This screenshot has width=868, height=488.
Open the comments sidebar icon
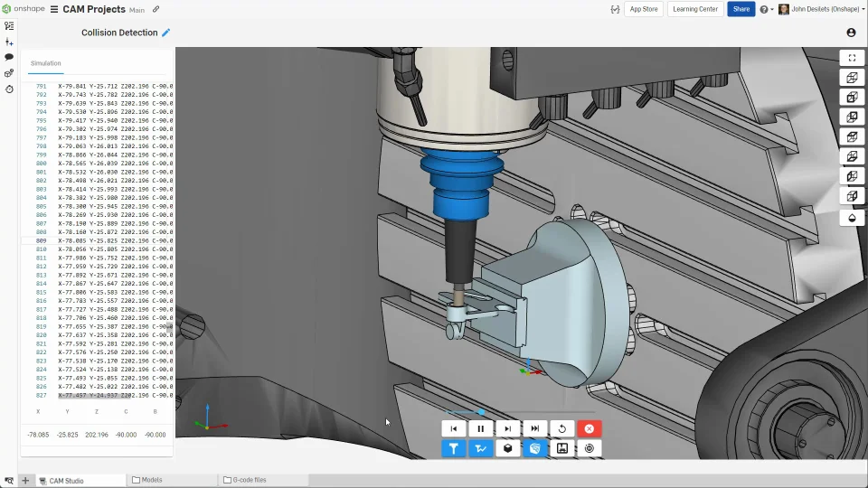[9, 57]
